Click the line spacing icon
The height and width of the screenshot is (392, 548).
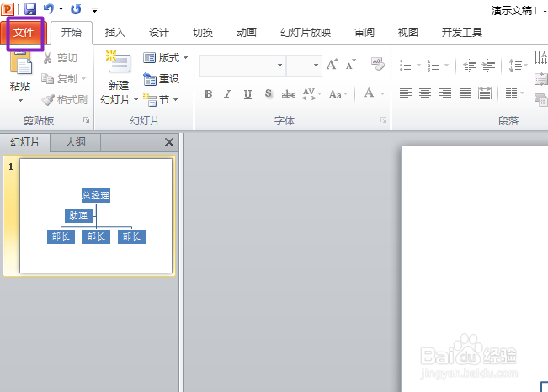515,66
